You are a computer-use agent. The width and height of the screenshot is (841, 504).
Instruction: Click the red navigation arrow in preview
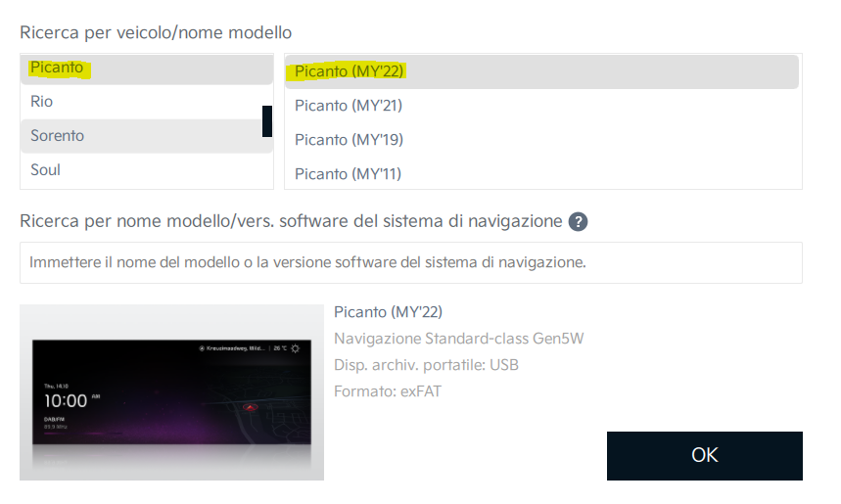(x=250, y=407)
